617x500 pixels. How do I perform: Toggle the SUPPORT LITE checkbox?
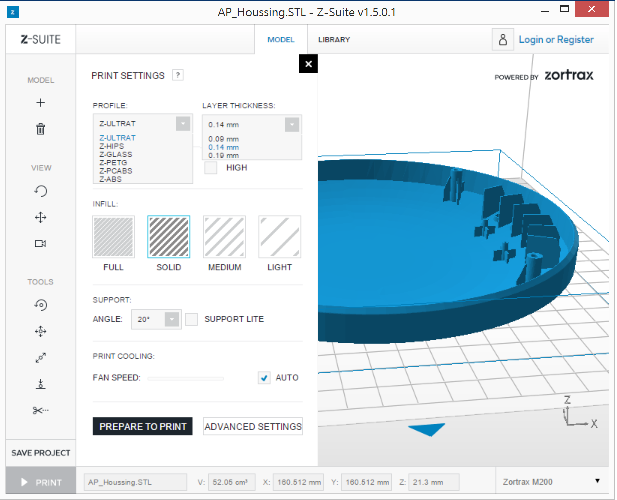click(192, 319)
